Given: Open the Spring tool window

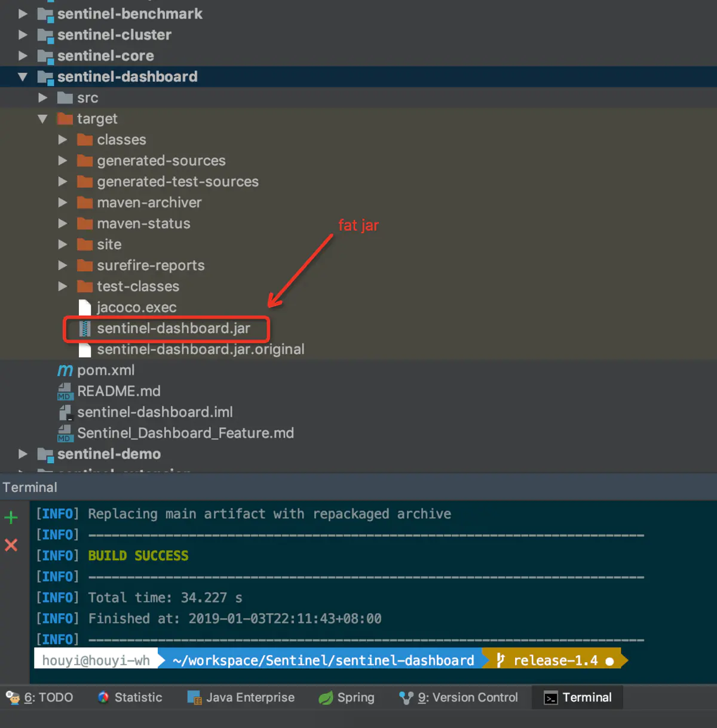Looking at the screenshot, I should tap(347, 698).
